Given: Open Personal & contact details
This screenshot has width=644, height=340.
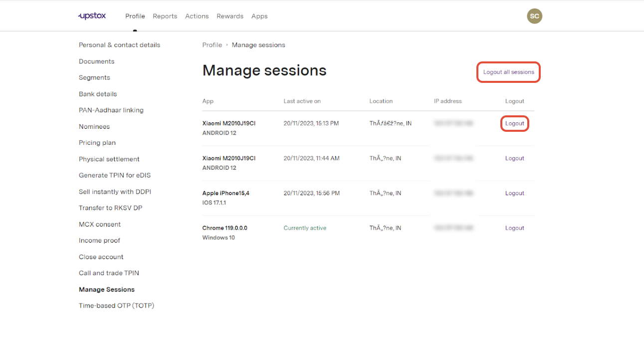Looking at the screenshot, I should pyautogui.click(x=120, y=45).
